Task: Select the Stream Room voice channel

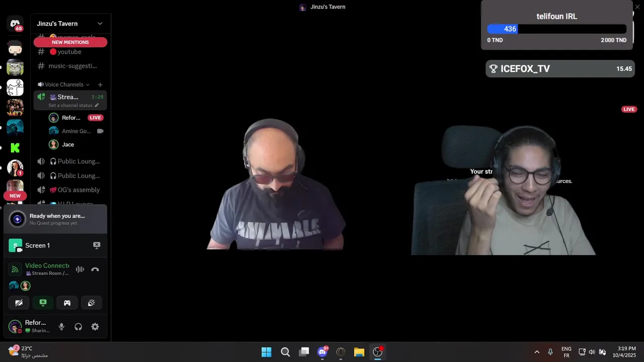Action: point(70,100)
